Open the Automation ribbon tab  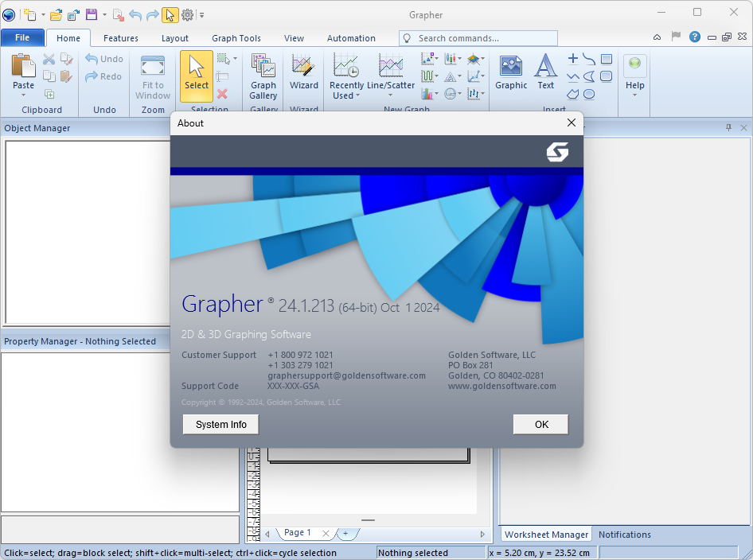(x=351, y=38)
